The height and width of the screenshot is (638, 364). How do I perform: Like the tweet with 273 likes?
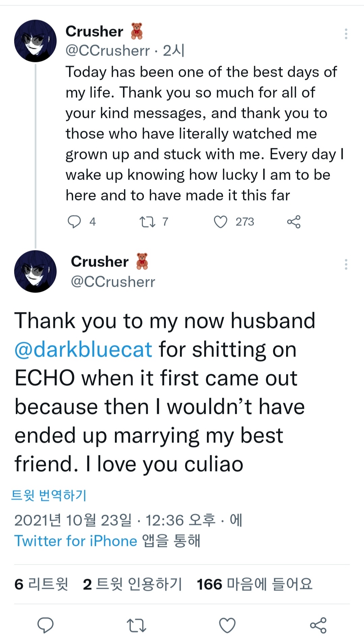pyautogui.click(x=221, y=222)
